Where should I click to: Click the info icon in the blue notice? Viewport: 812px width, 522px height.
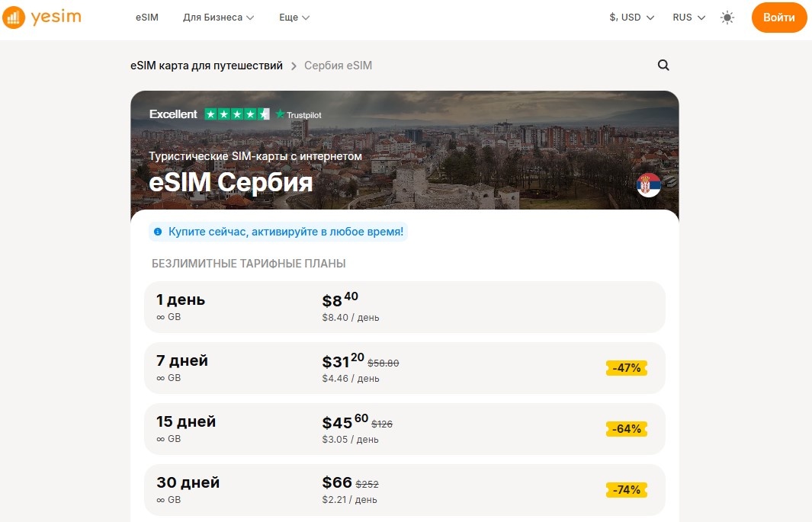pyautogui.click(x=158, y=230)
